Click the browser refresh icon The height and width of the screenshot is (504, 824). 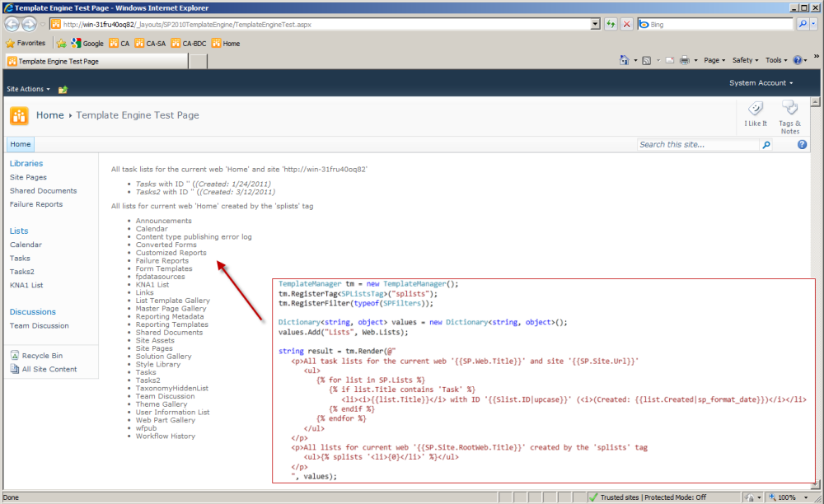click(x=611, y=25)
